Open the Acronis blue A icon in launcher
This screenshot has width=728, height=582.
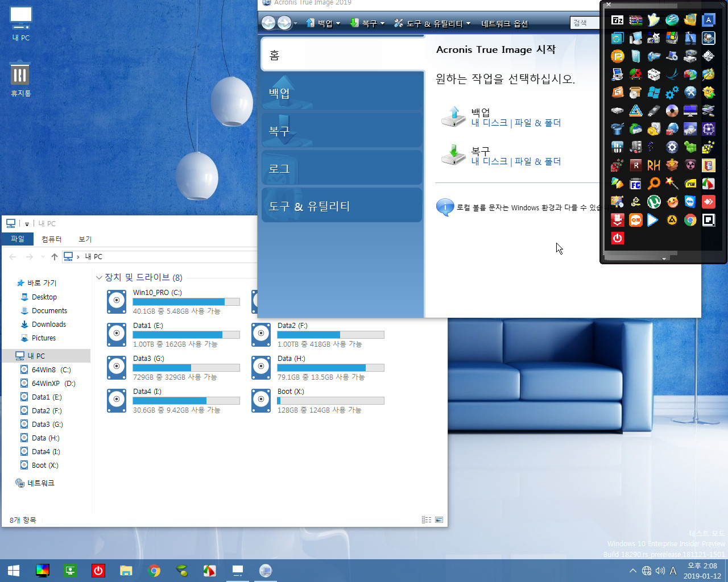coord(709,20)
